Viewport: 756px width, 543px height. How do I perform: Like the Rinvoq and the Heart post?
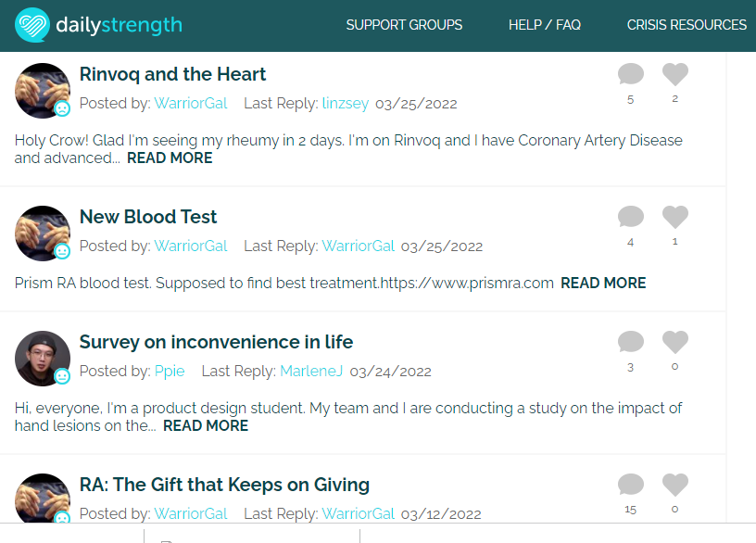[x=675, y=75]
